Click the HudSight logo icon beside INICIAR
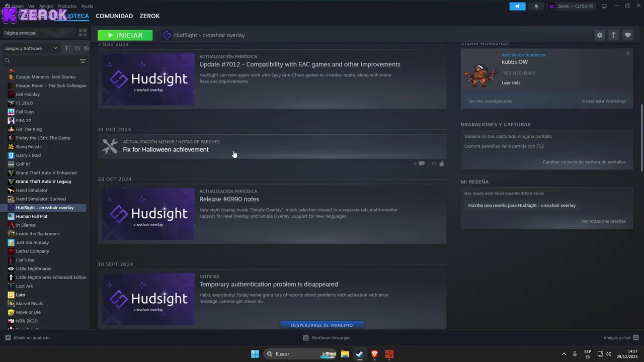This screenshot has height=362, width=644. pos(167,35)
